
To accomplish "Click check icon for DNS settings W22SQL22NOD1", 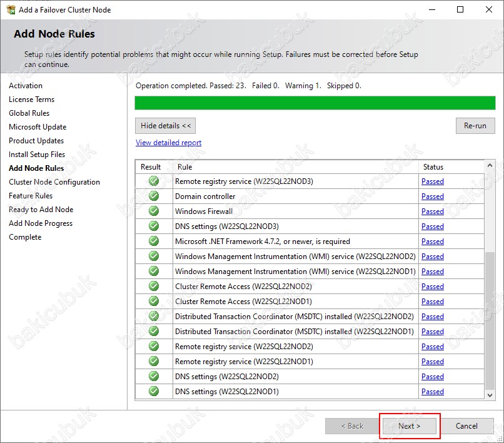I will pyautogui.click(x=154, y=391).
